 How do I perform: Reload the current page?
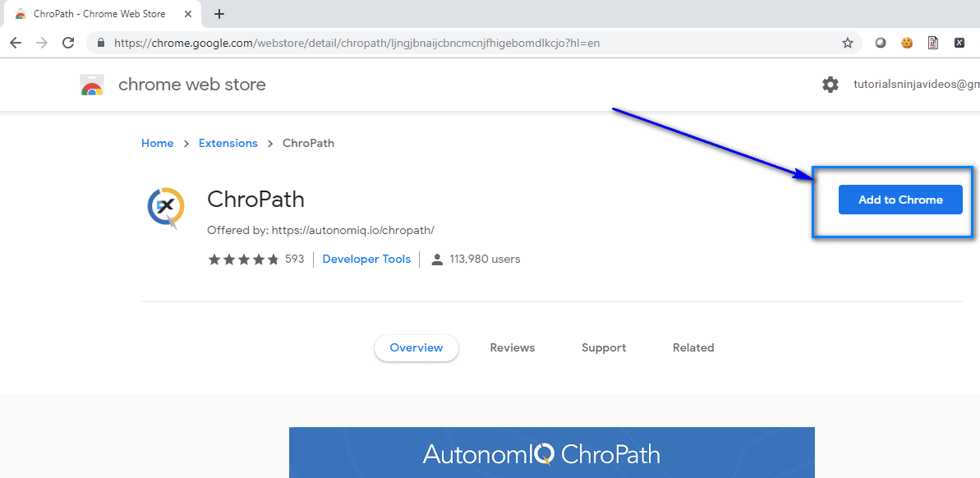(68, 42)
